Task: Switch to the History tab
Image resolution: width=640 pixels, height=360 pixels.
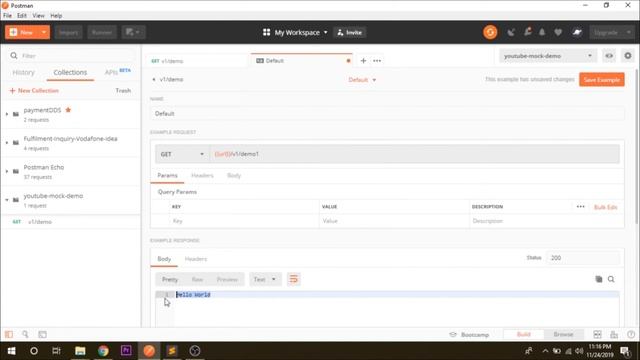Action: pyautogui.click(x=23, y=73)
